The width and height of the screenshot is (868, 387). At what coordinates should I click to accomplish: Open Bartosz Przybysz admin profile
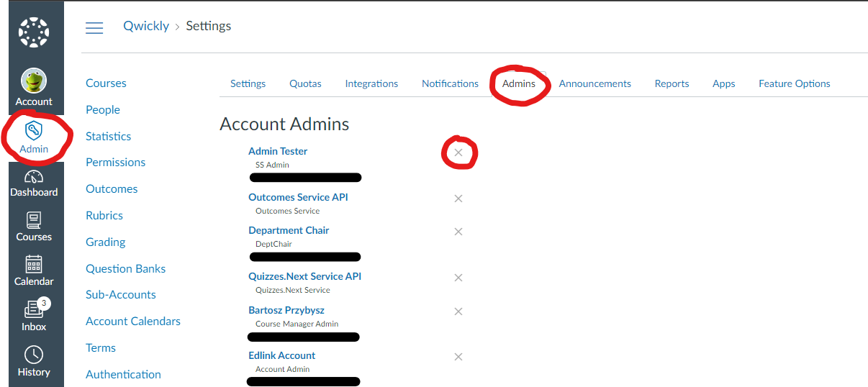point(286,310)
